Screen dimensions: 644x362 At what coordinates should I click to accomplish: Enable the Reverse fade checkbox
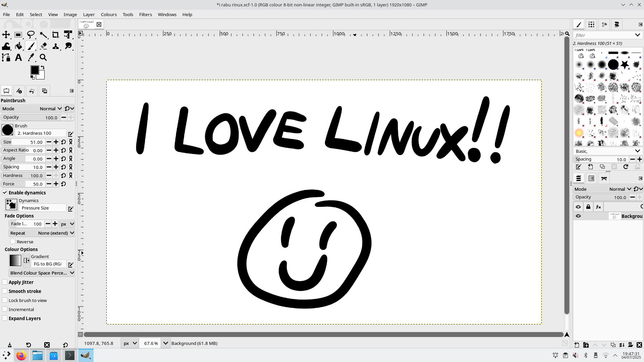point(13,241)
